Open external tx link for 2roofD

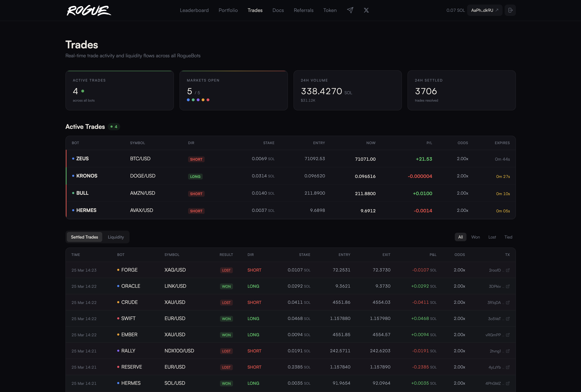[x=508, y=270]
